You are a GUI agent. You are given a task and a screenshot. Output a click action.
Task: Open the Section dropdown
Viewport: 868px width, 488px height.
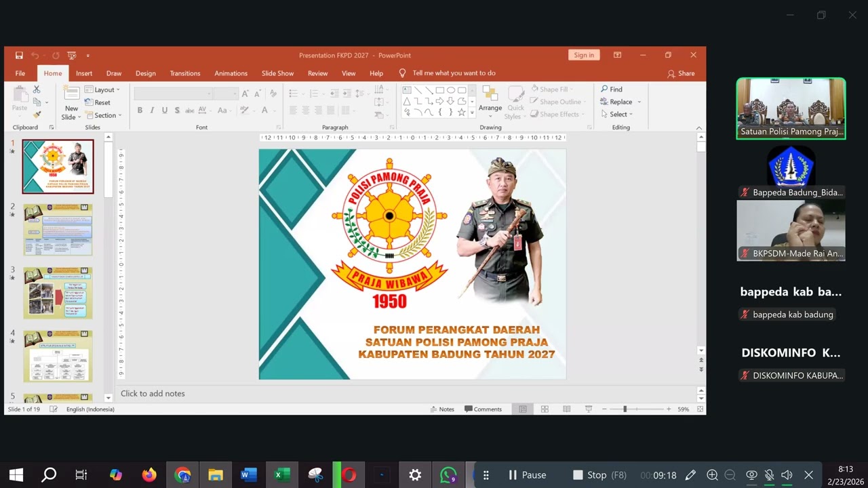point(103,115)
